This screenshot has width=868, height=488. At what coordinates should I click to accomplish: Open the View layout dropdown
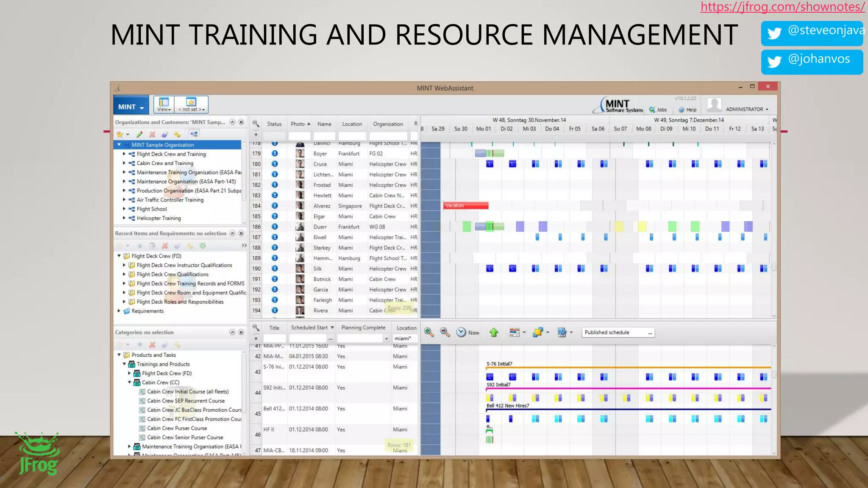tap(164, 104)
